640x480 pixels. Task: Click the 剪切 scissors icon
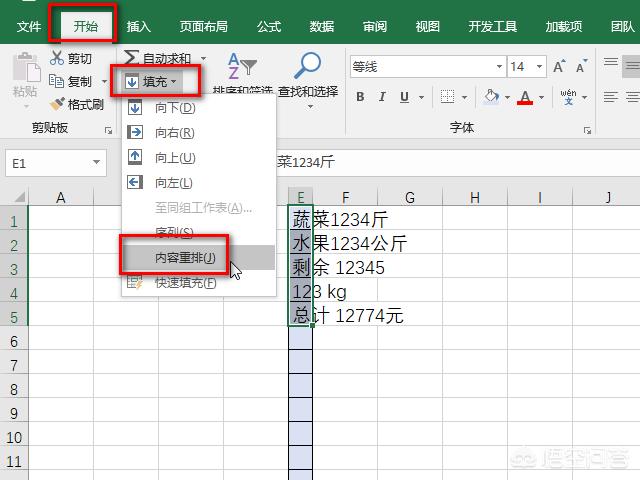[57, 58]
